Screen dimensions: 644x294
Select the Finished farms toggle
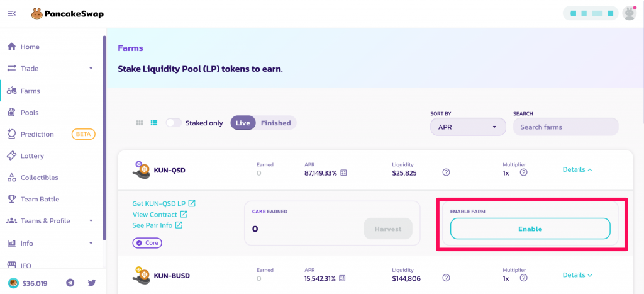[276, 123]
